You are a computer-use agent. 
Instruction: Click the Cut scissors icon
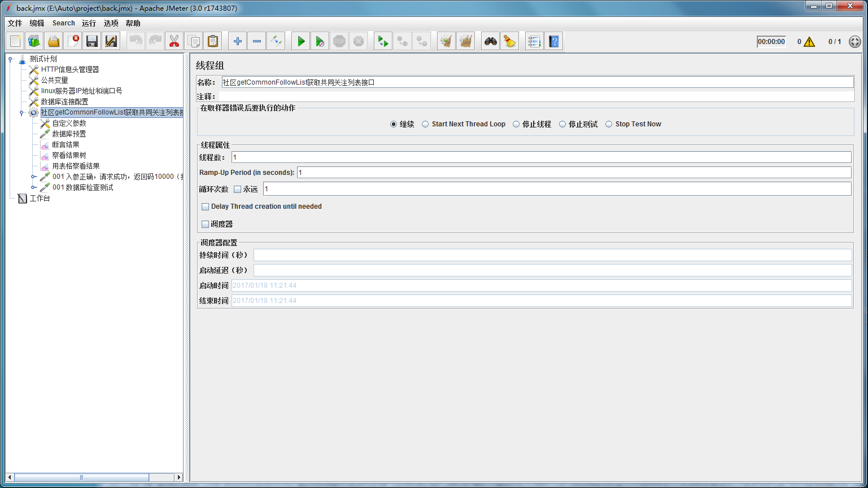tap(174, 41)
